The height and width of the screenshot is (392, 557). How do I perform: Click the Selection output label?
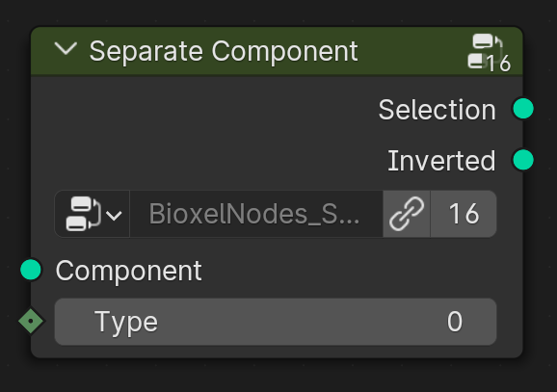(x=437, y=110)
